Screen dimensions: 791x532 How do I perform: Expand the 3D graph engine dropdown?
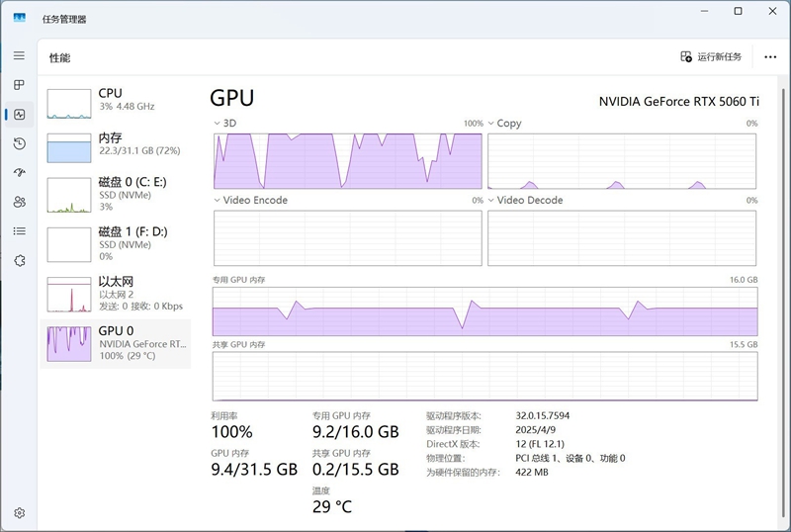pos(219,124)
